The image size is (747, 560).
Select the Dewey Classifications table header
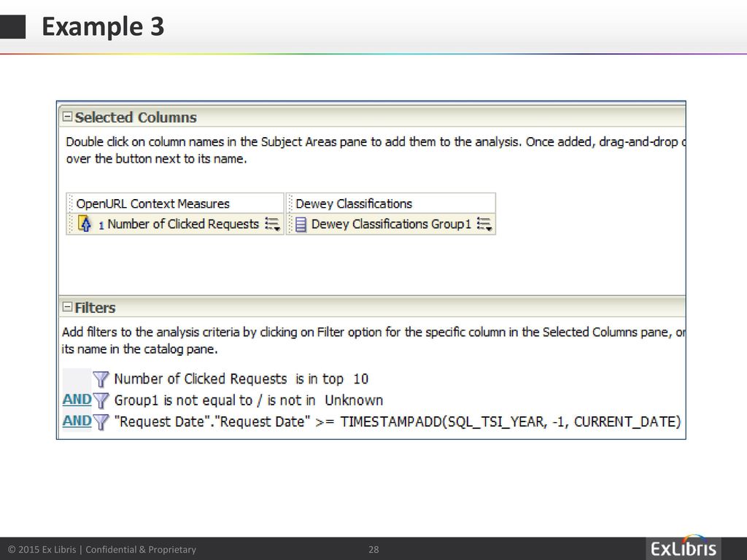click(354, 203)
